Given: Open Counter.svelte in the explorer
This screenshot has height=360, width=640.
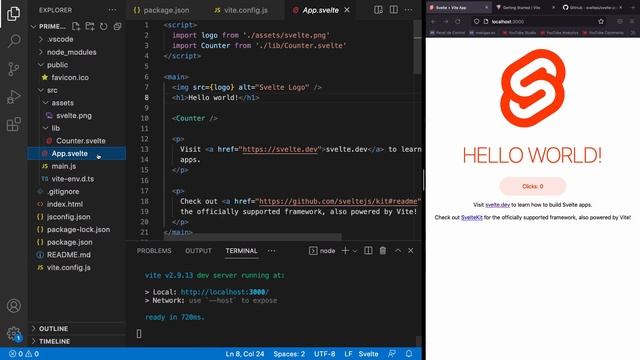Looking at the screenshot, I should coord(81,141).
